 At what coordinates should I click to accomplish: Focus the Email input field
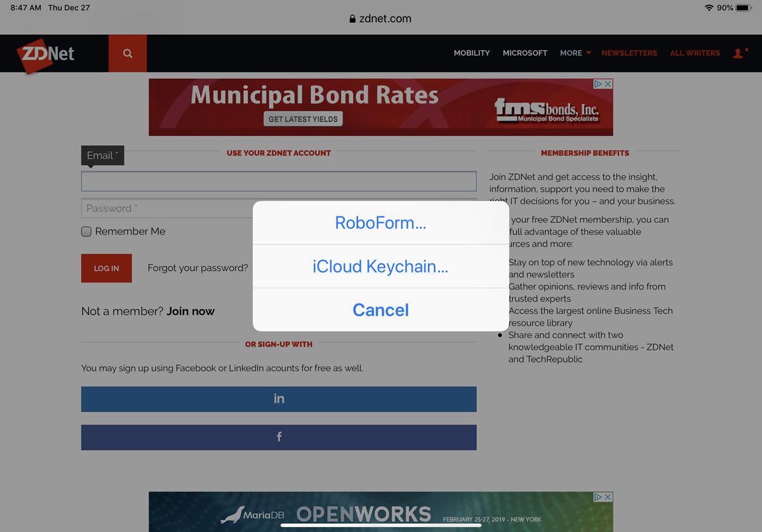(279, 181)
